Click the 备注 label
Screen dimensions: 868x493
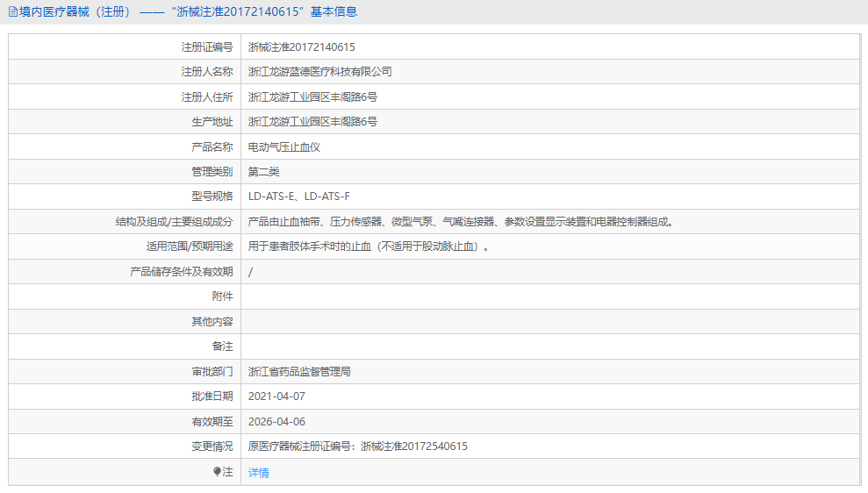tap(223, 347)
